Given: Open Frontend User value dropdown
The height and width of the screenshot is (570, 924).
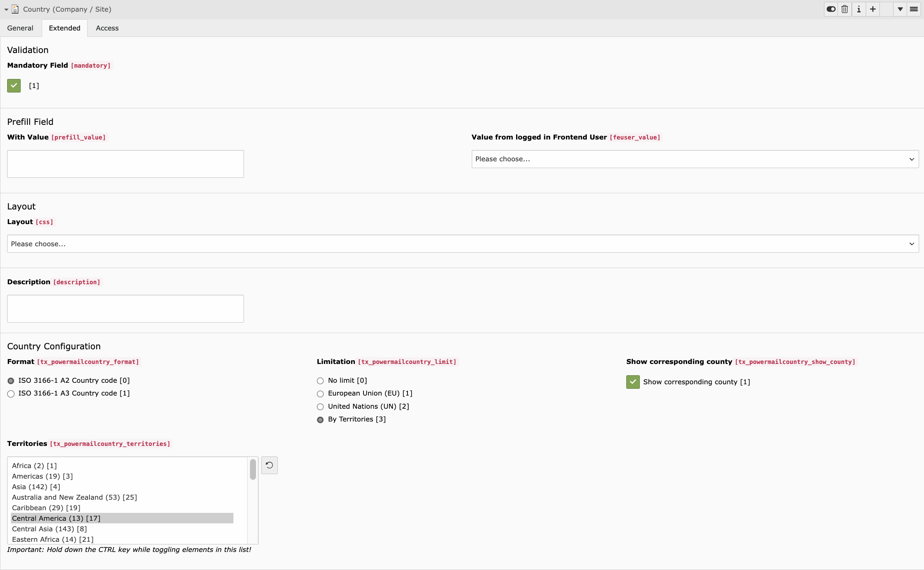Looking at the screenshot, I should [695, 159].
